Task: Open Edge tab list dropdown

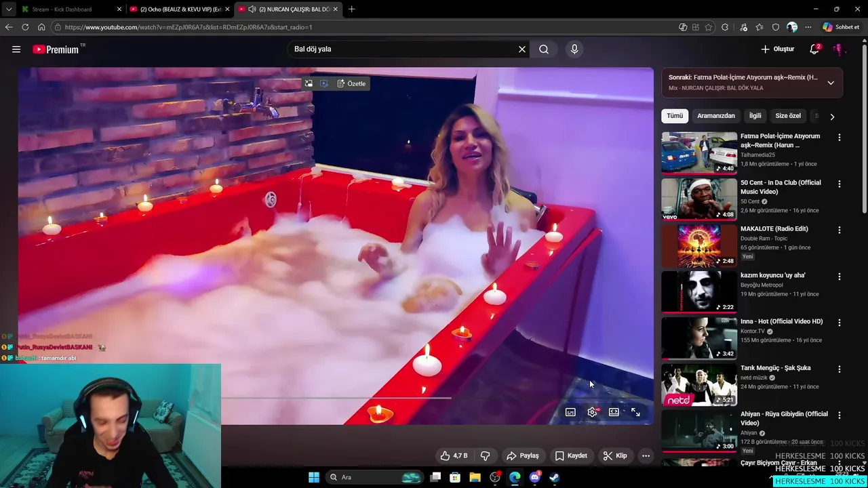Action: click(9, 9)
